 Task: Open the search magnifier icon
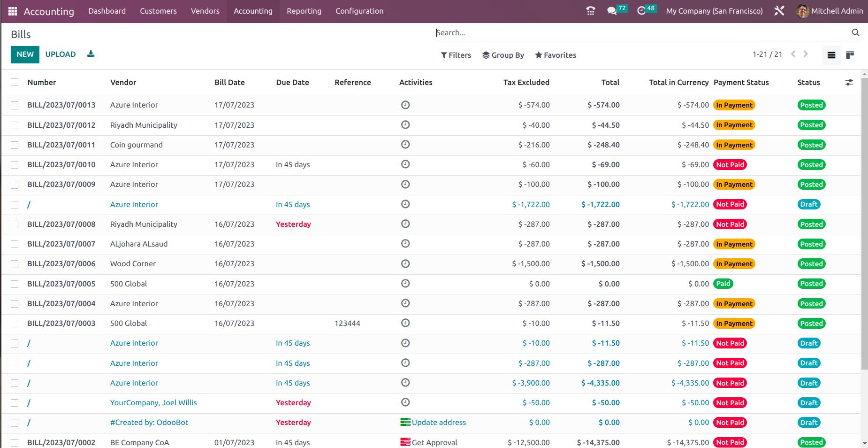coord(855,32)
